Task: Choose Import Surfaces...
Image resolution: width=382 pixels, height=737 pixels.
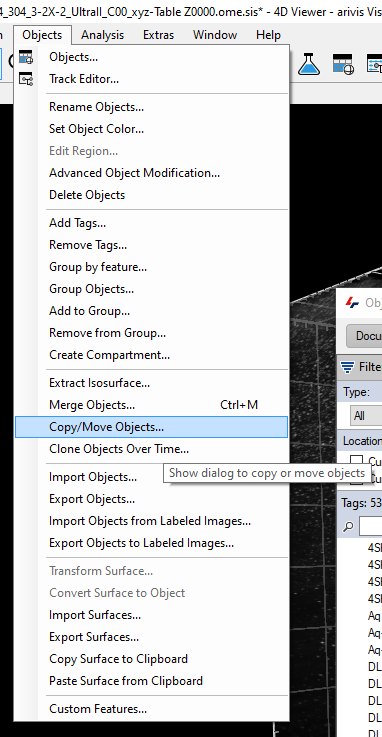Action: point(151,615)
